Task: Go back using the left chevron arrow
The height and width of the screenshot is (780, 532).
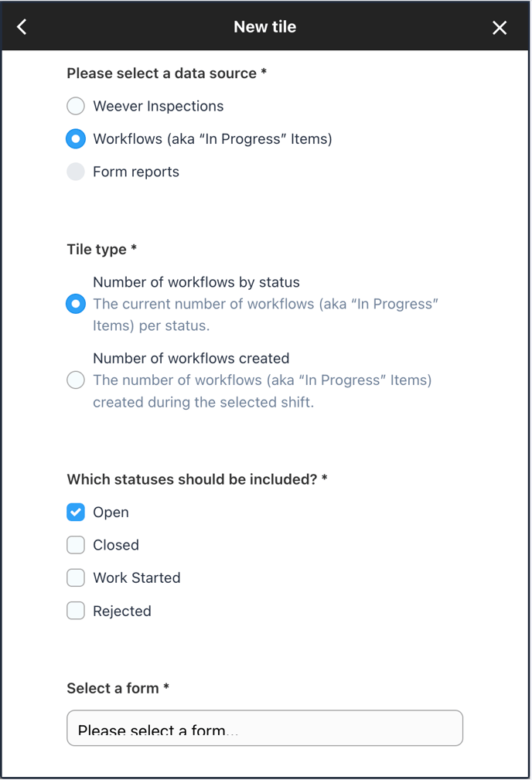Action: pos(22,27)
